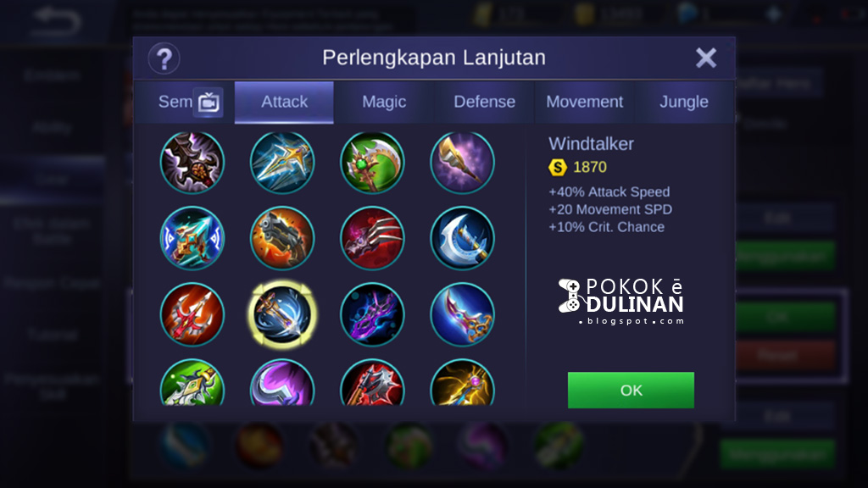The height and width of the screenshot is (488, 868).
Task: Select the highlighted Windtalker item icon
Action: pos(282,314)
